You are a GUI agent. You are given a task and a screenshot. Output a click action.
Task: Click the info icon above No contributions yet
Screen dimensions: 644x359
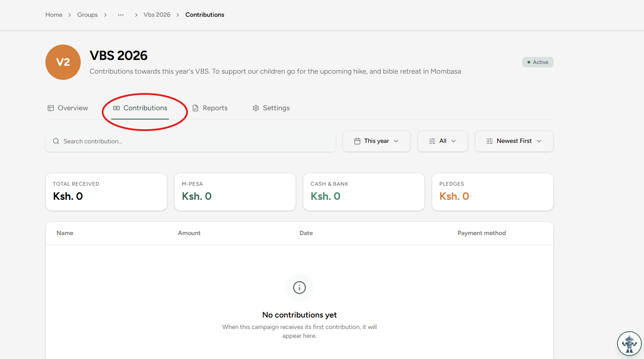click(300, 288)
